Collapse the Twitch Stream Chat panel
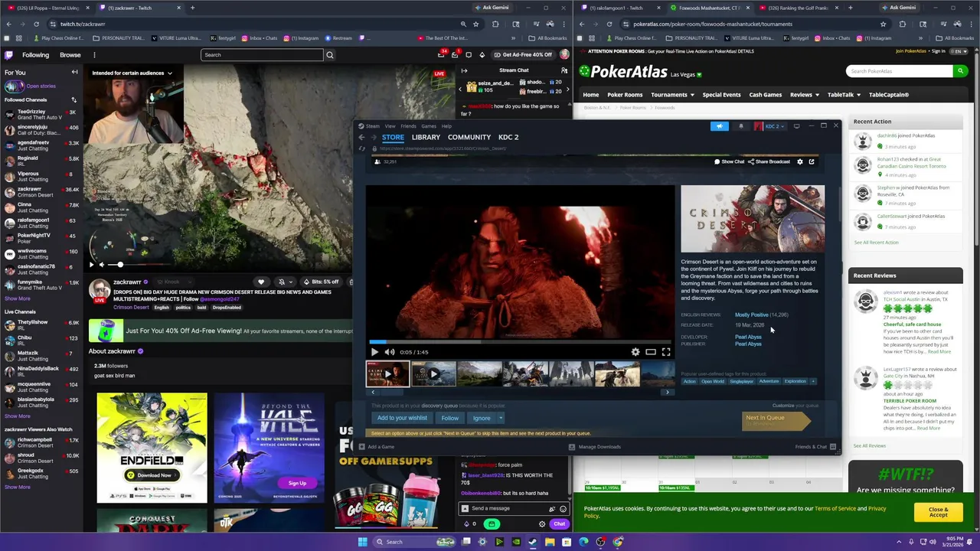The image size is (980, 551). point(464,70)
